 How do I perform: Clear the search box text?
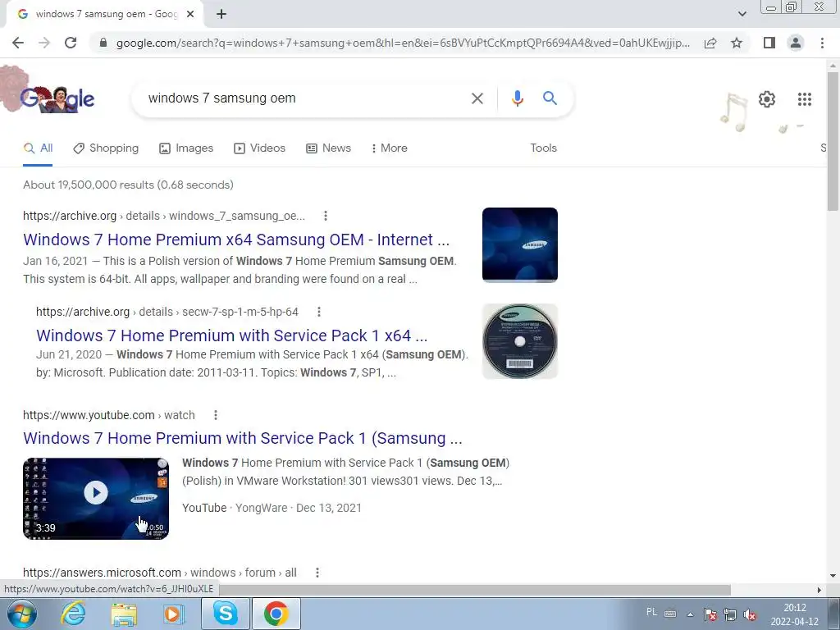[x=477, y=98]
